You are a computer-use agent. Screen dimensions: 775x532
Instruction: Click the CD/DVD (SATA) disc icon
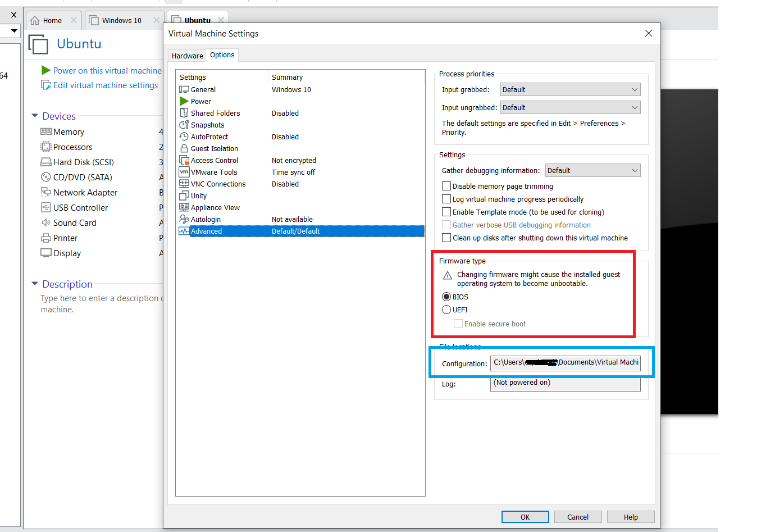(45, 177)
